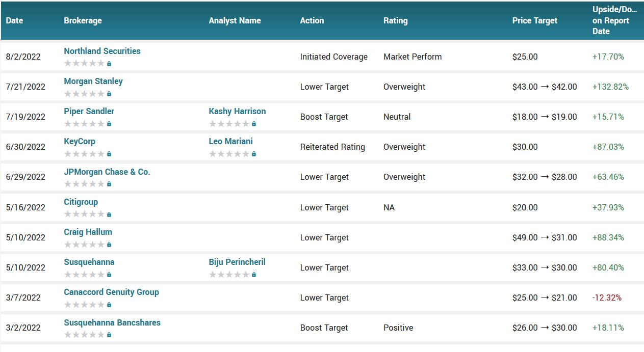Click the lock icon under Northland Securities
The image size is (644, 352).
coord(109,64)
